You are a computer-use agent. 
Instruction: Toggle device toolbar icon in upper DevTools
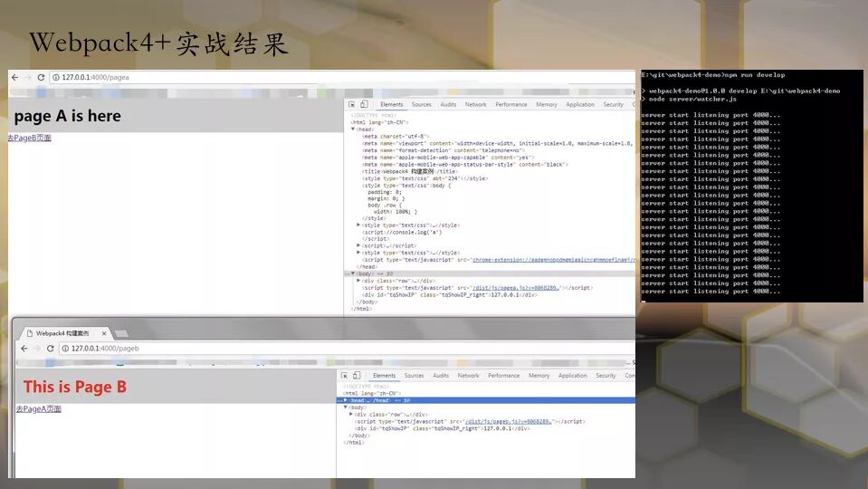pyautogui.click(x=364, y=104)
